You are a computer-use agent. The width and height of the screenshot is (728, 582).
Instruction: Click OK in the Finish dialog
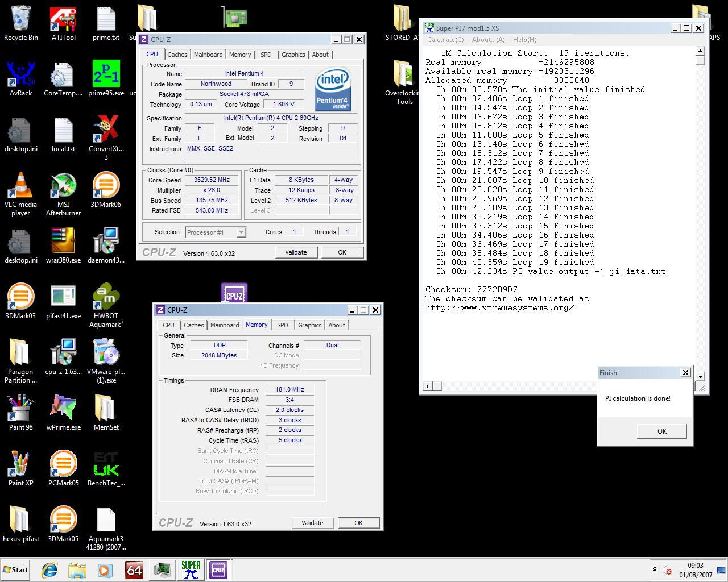click(x=662, y=431)
